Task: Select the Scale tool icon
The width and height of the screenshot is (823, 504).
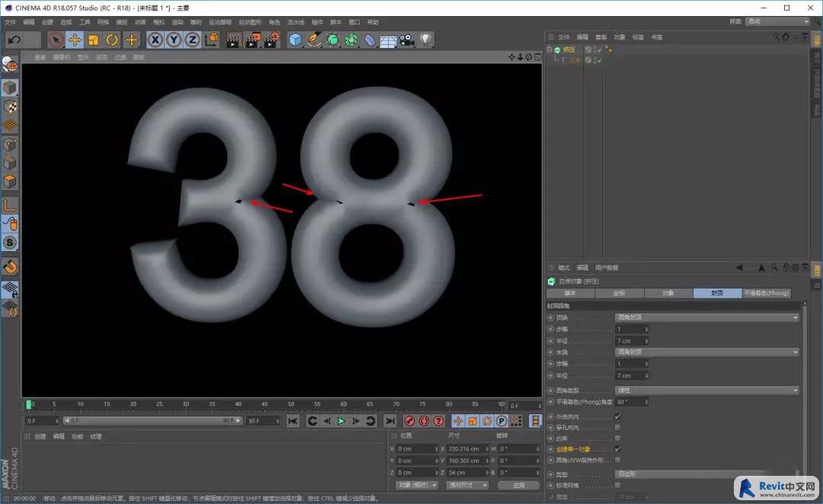Action: click(x=94, y=40)
